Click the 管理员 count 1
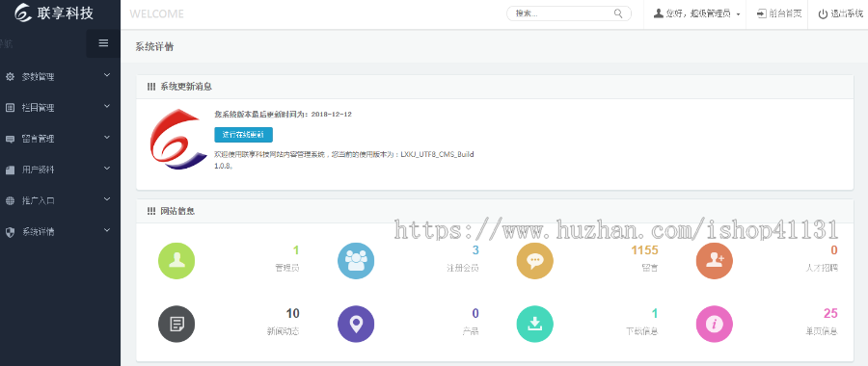This screenshot has width=868, height=366. (x=296, y=249)
